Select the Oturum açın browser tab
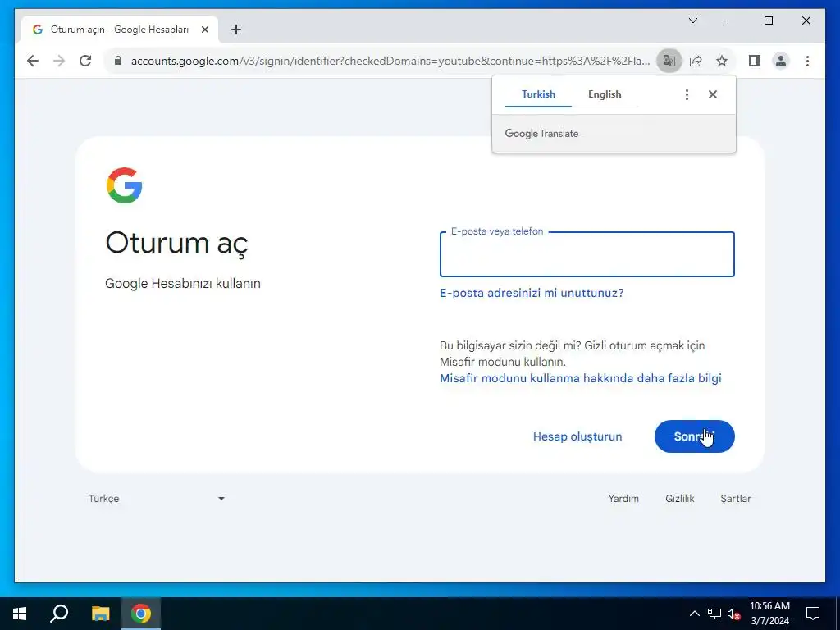 coord(120,30)
